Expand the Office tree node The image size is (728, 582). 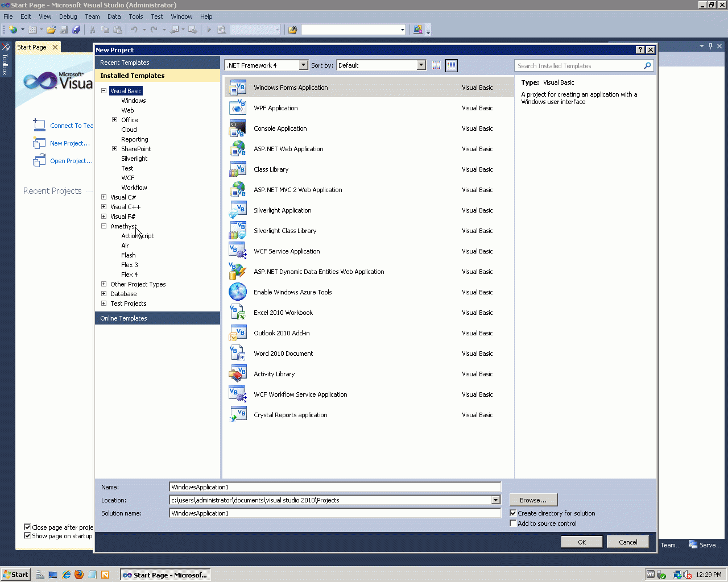[x=114, y=120]
